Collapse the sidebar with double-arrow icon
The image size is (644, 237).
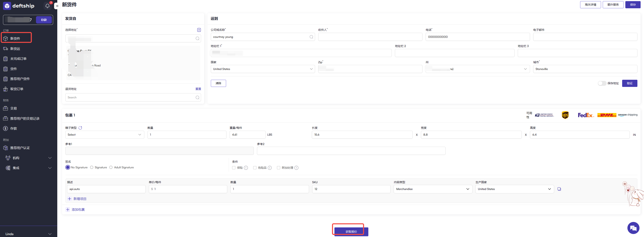(x=57, y=6)
